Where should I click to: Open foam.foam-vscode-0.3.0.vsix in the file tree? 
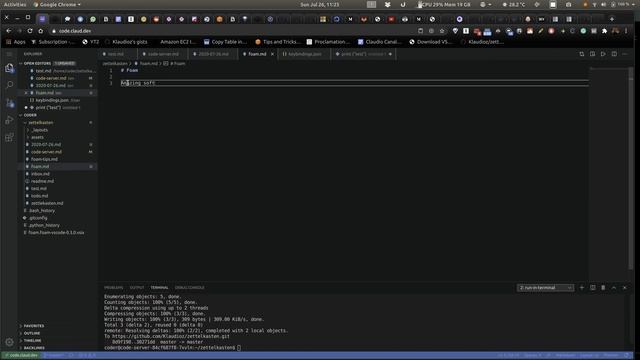tap(57, 233)
